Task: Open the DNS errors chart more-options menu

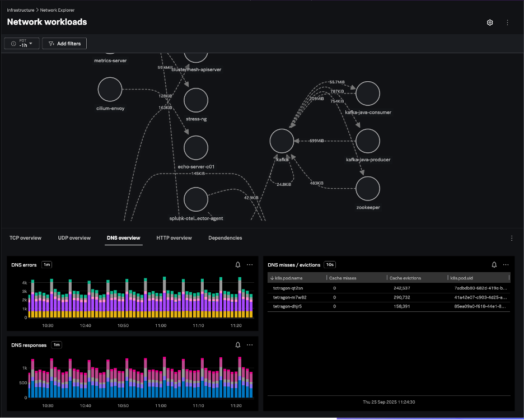Action: click(250, 265)
